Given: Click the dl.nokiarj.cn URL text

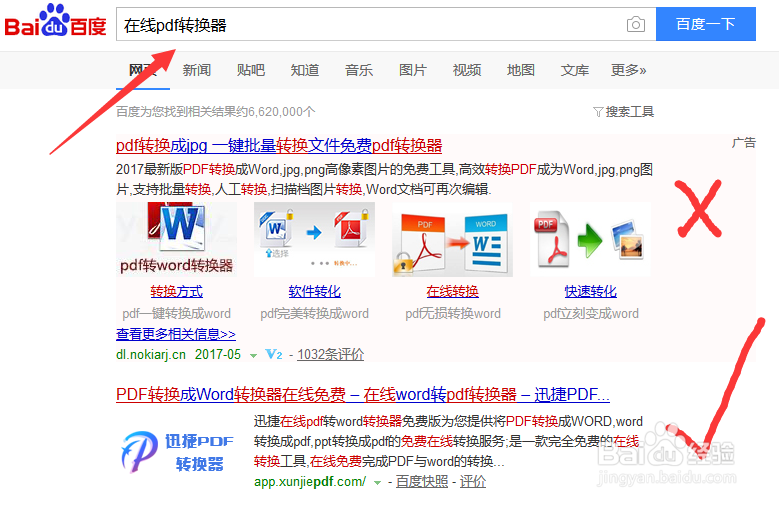Looking at the screenshot, I should (x=151, y=354).
